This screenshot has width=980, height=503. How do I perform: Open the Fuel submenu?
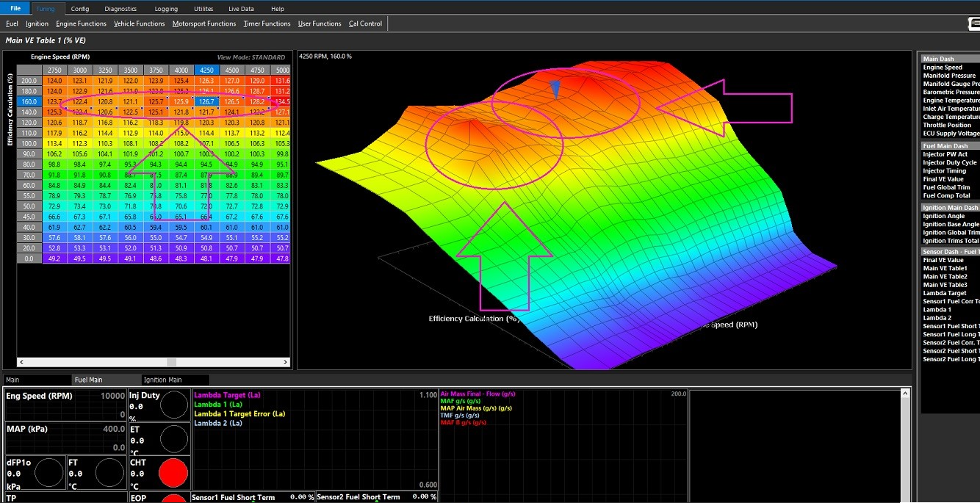[12, 23]
